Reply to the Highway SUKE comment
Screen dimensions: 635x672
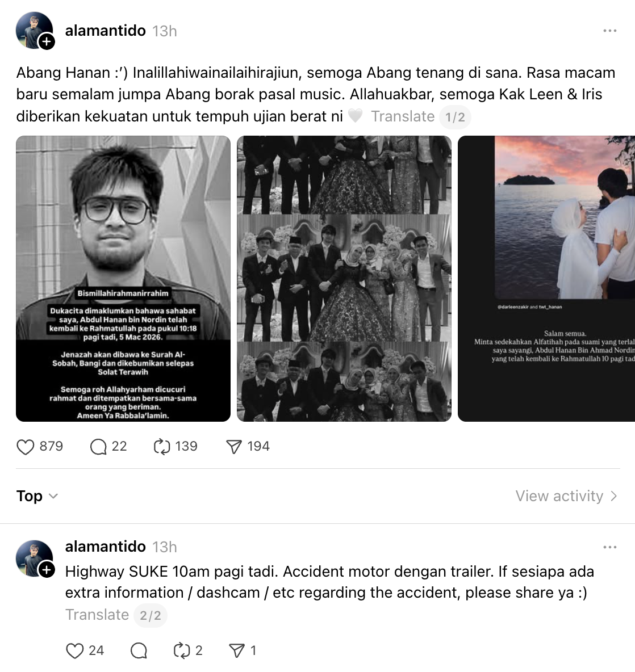coord(139,650)
